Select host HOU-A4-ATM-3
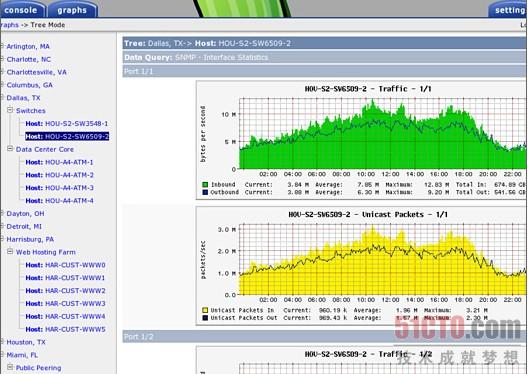528x374 pixels. coord(60,188)
